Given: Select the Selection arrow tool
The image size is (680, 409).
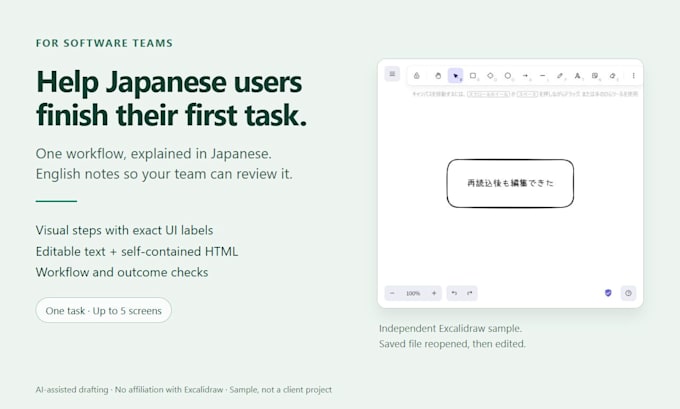Looking at the screenshot, I should click(455, 75).
